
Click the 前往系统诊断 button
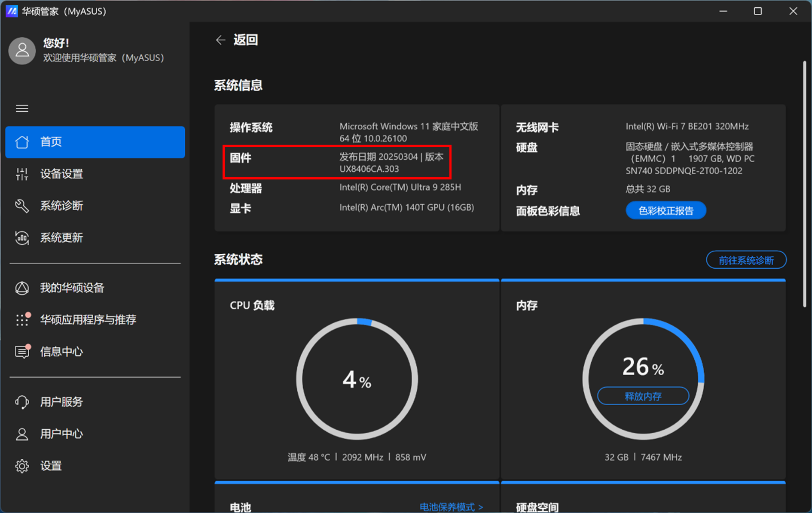coord(746,260)
